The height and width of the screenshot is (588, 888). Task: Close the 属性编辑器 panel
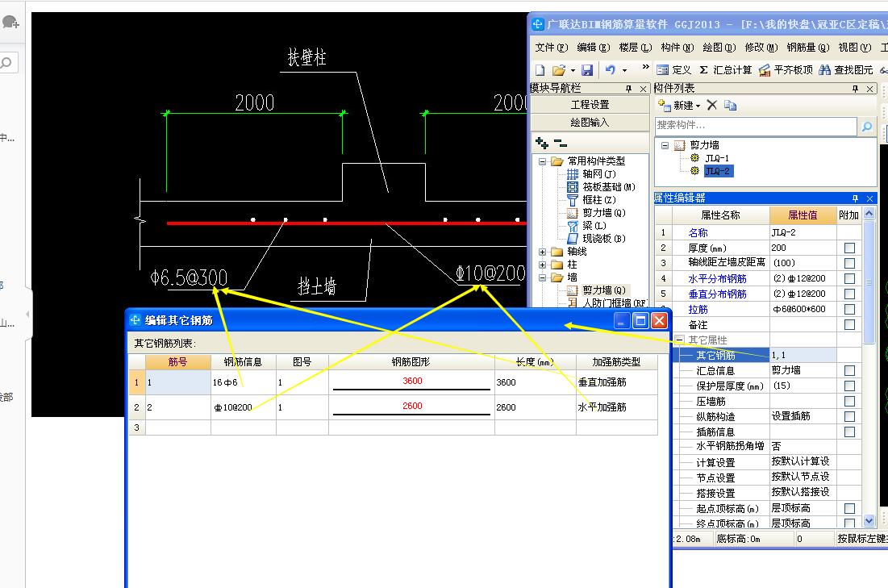(x=870, y=198)
